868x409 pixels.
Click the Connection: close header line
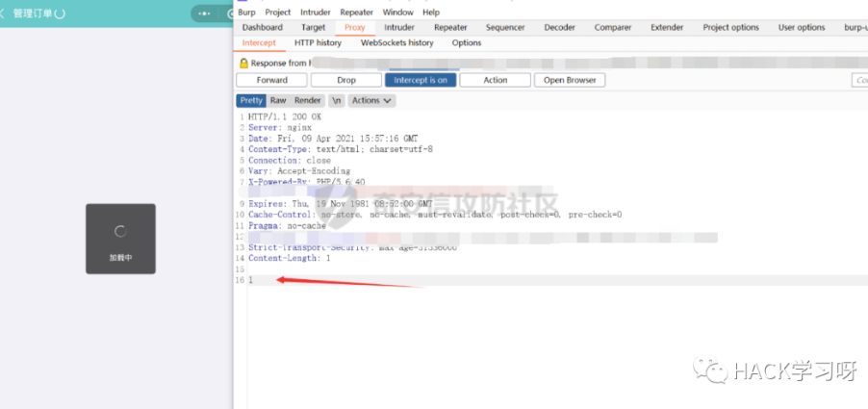[290, 161]
